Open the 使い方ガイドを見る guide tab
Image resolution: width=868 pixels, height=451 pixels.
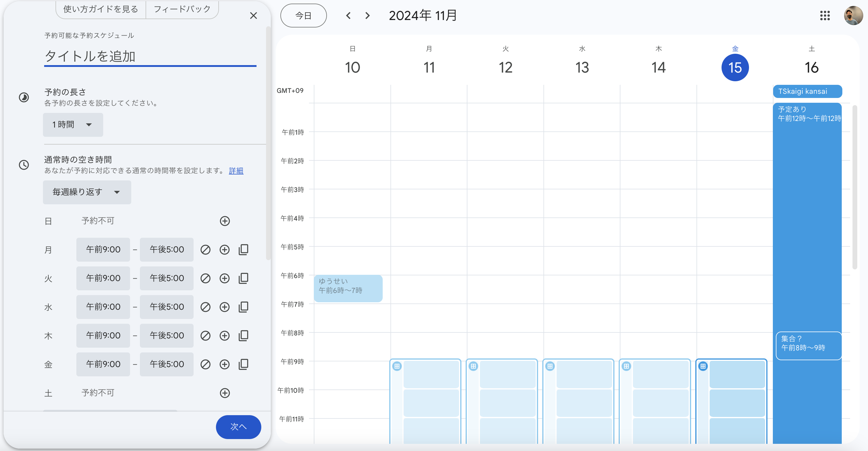(x=101, y=9)
